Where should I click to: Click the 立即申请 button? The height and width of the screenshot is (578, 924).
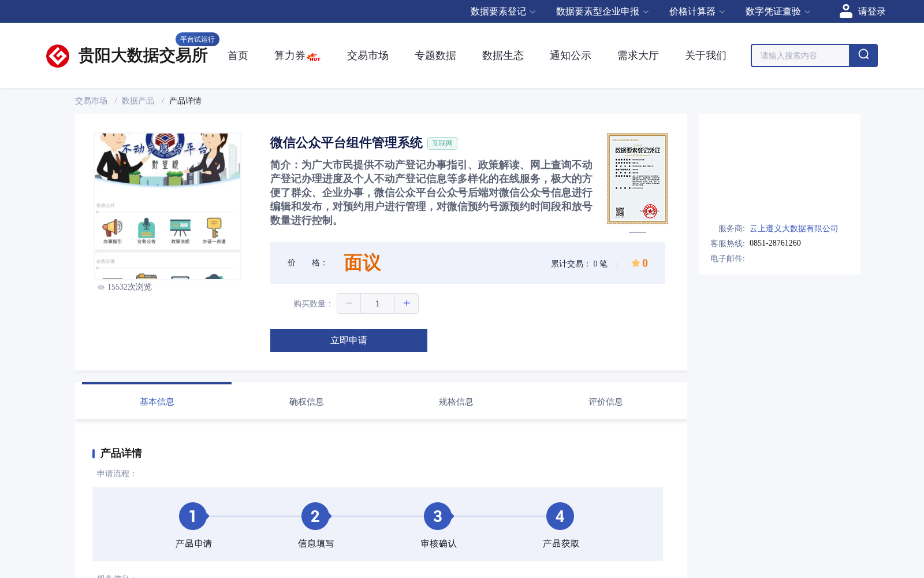tap(349, 340)
